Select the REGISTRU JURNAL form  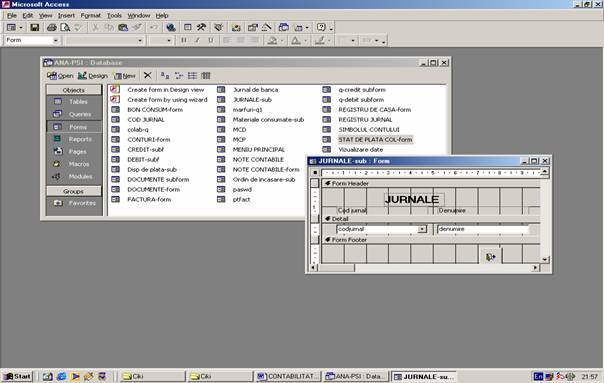tap(365, 119)
